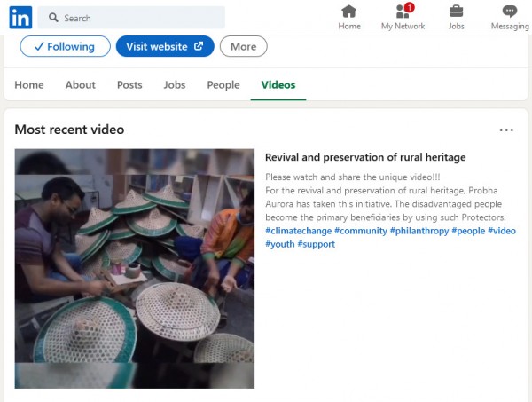Screen dimensions: 532x402
Task: Open the #philanthropy hashtag link
Action: (419, 231)
